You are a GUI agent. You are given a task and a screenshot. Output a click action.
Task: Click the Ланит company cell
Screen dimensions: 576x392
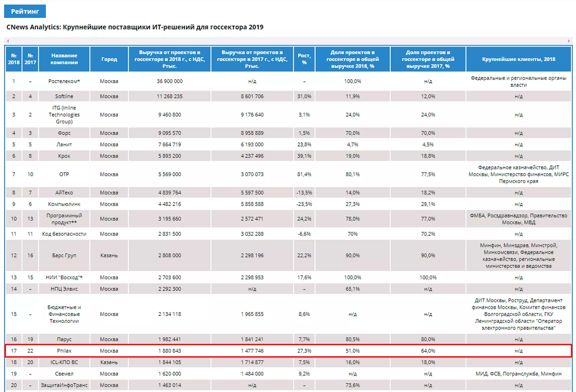pos(64,145)
